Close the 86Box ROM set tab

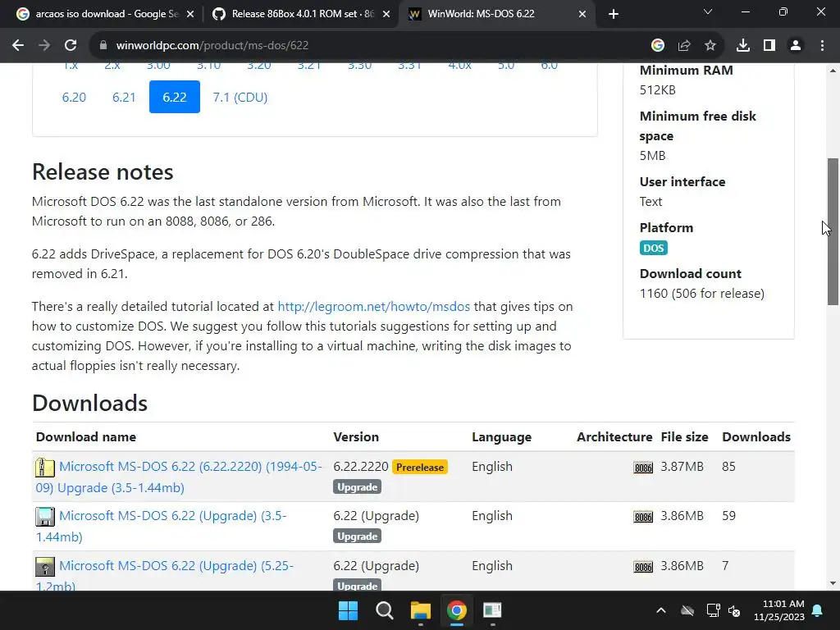[386, 14]
